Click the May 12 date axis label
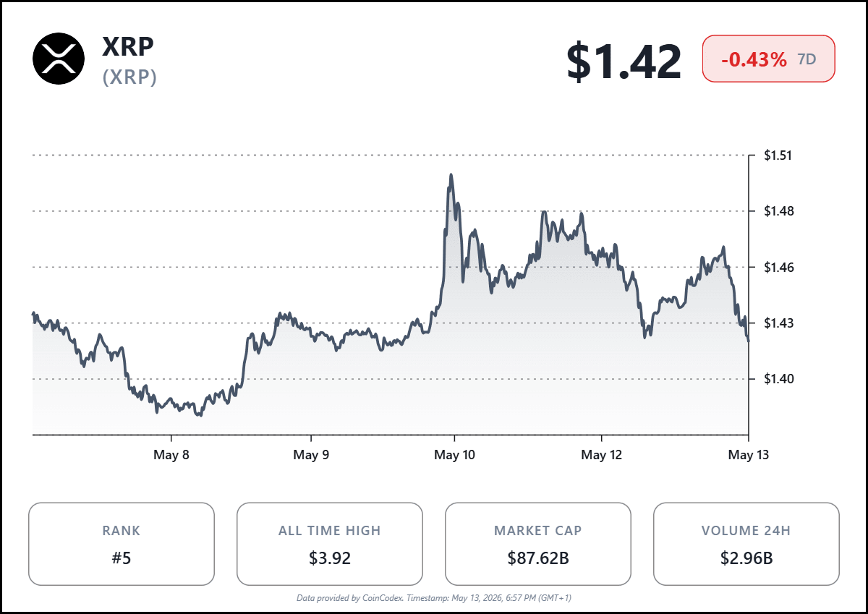This screenshot has width=868, height=614. [x=602, y=455]
